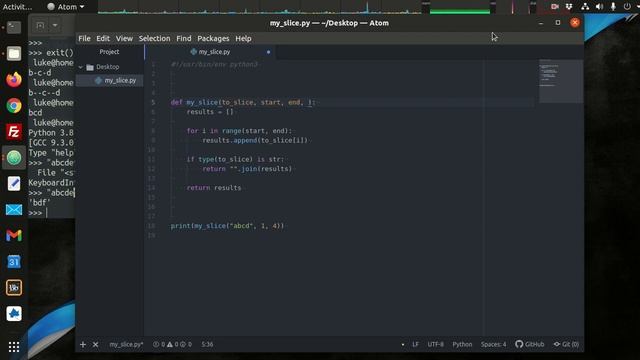
Task: Collapse the Desktop folder chevron
Action: tap(80, 67)
